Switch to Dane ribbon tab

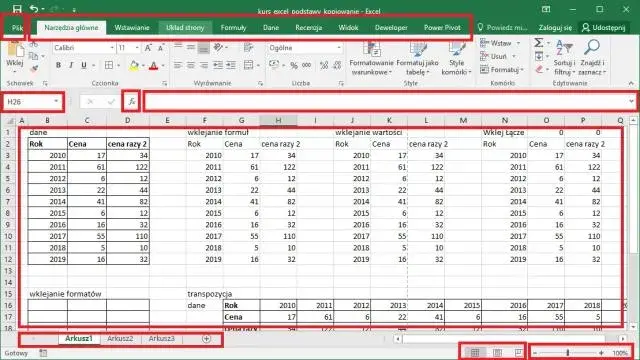tap(271, 28)
